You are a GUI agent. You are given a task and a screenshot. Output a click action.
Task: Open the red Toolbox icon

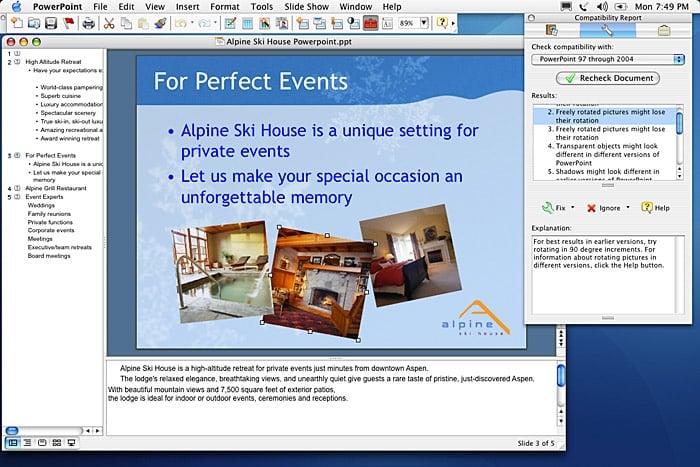click(x=371, y=23)
